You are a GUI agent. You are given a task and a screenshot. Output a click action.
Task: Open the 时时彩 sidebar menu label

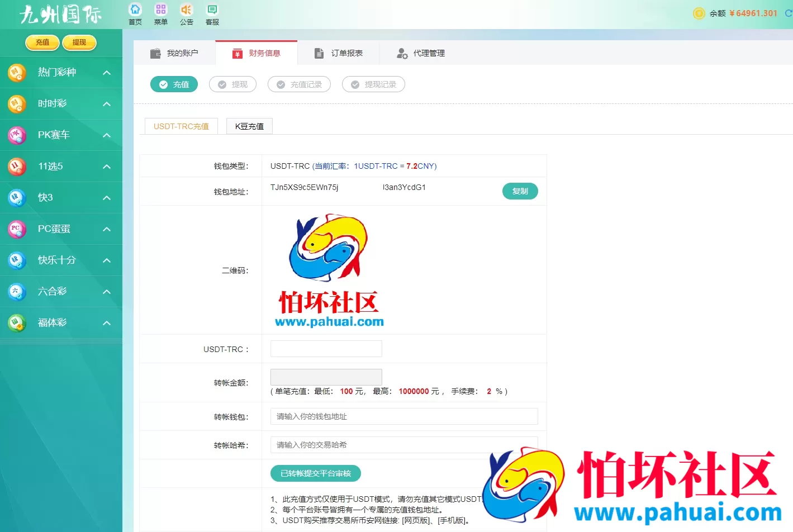click(52, 104)
